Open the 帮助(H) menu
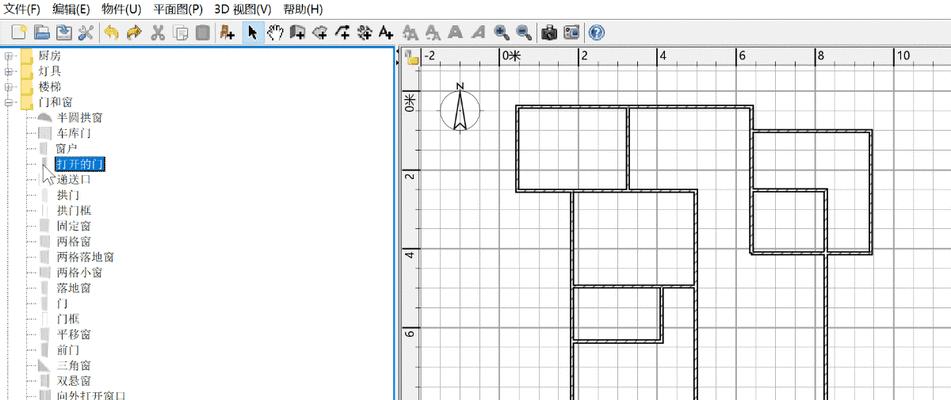Viewport: 951px width, 400px height. [x=303, y=9]
